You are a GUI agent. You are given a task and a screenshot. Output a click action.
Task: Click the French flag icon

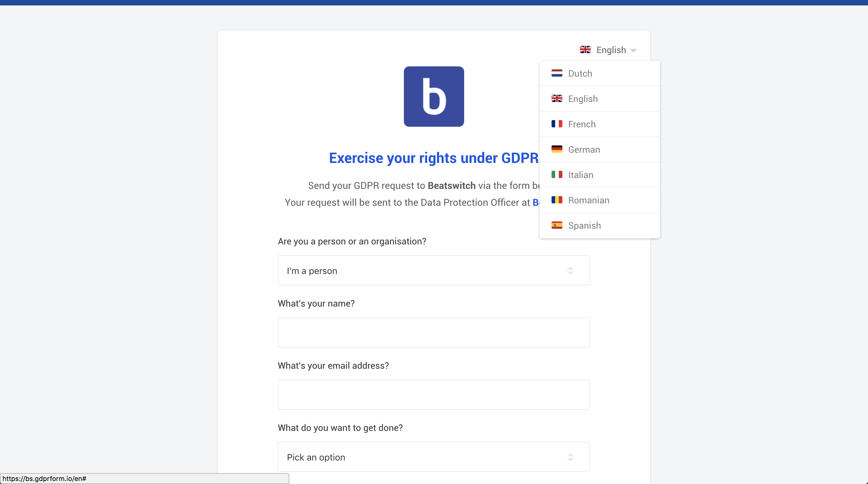pos(557,124)
